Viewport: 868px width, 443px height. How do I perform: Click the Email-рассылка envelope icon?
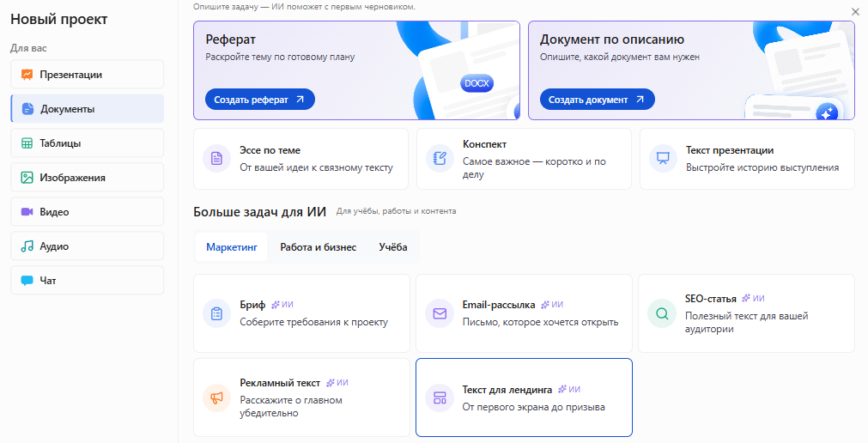pyautogui.click(x=440, y=313)
